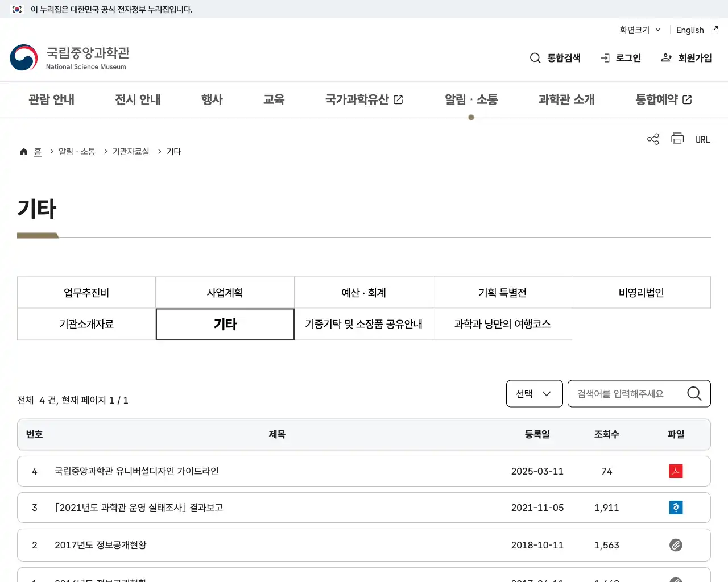Image resolution: width=728 pixels, height=582 pixels.
Task: Click the home icon in the breadcrumb
Action: pyautogui.click(x=23, y=151)
